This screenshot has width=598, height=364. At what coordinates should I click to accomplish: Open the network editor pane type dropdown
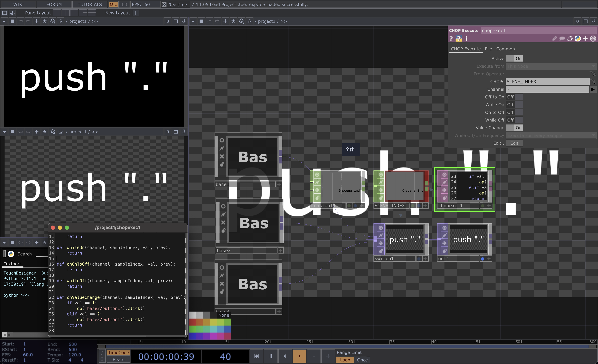(x=193, y=21)
